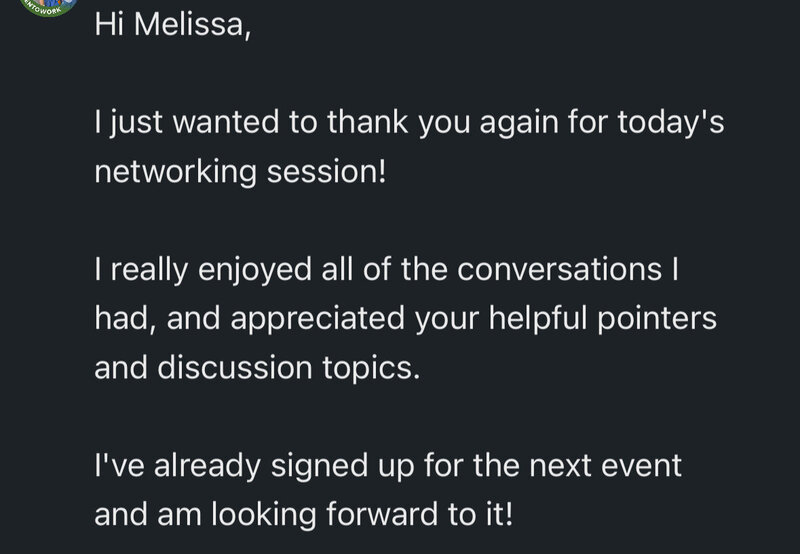Open the sender's profile picture with green ring
Viewport: 800px width, 554px height.
click(48, 6)
